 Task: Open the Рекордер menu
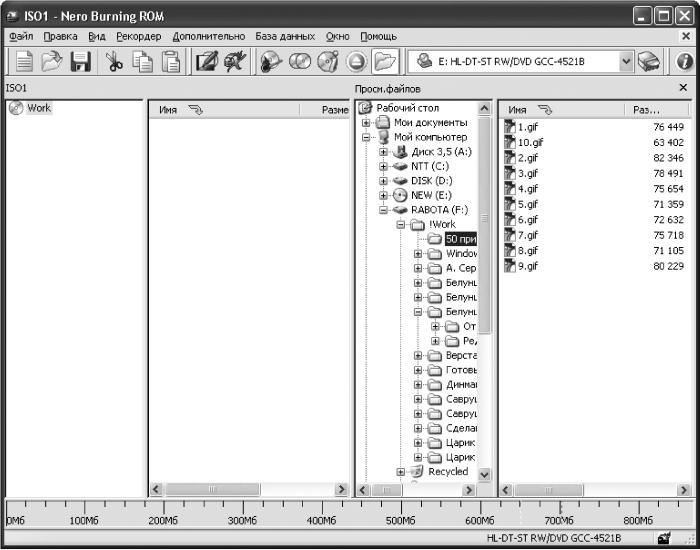tap(139, 37)
